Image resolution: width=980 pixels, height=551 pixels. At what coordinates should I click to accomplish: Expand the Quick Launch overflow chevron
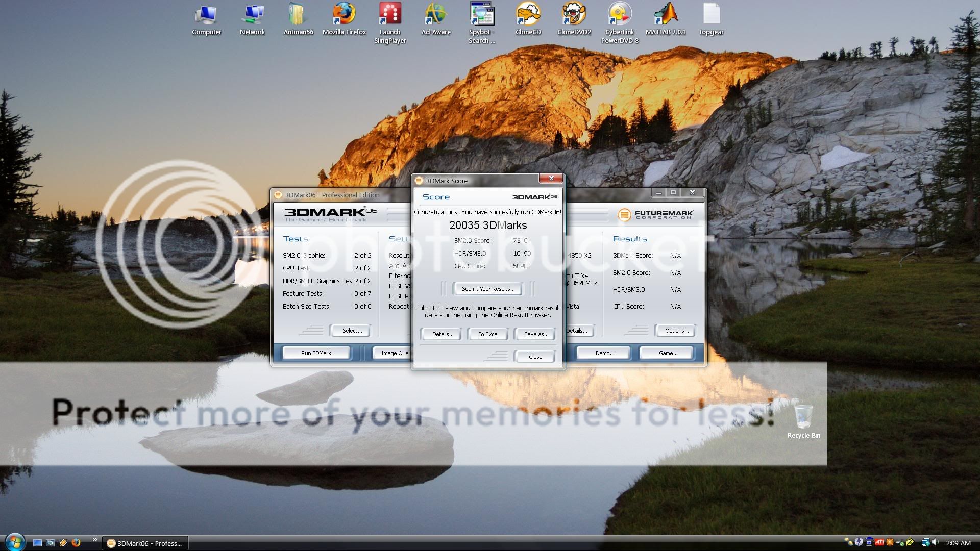(x=95, y=540)
